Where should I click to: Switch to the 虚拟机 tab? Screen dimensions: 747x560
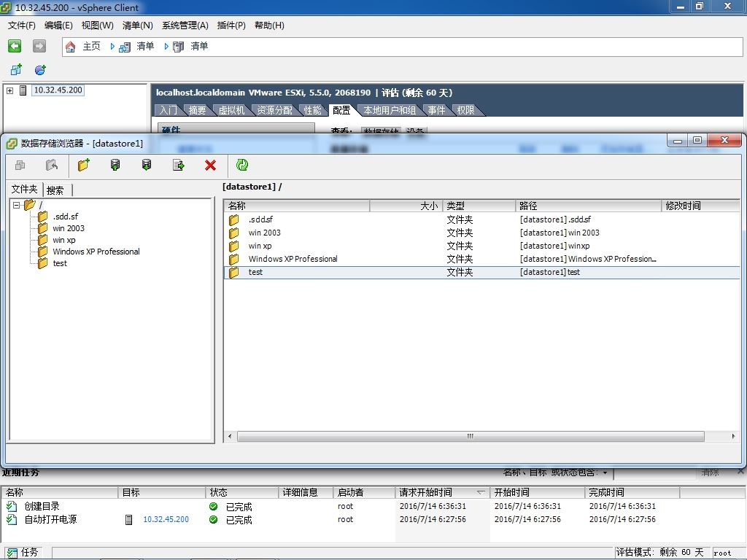(231, 111)
